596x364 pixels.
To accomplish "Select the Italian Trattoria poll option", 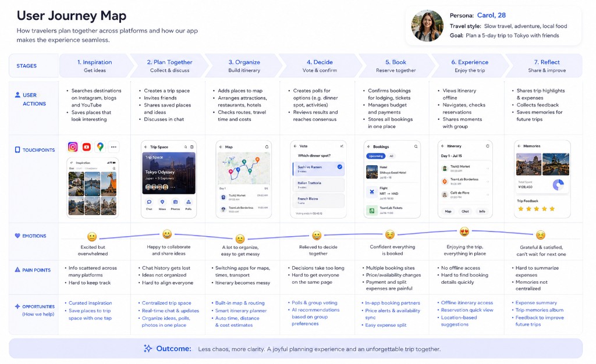I will 318,185.
